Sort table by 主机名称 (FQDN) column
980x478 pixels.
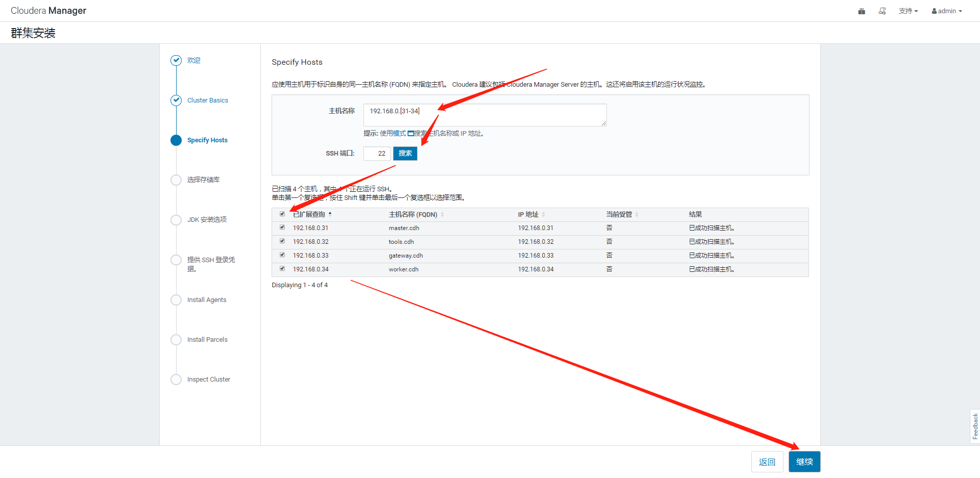click(416, 215)
